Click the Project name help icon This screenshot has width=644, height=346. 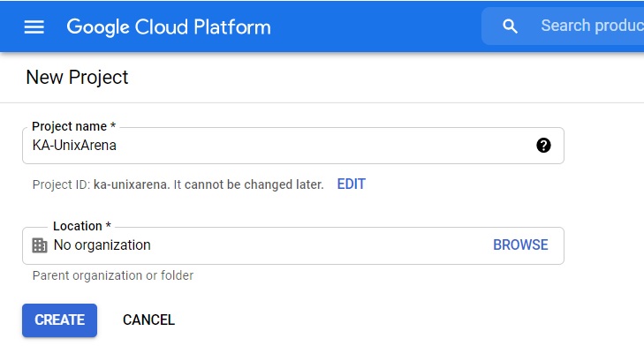[543, 146]
